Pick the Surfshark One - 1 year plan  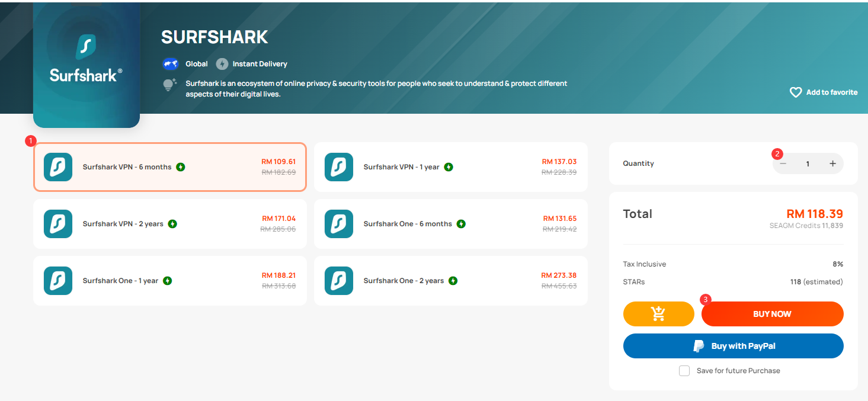coord(169,281)
